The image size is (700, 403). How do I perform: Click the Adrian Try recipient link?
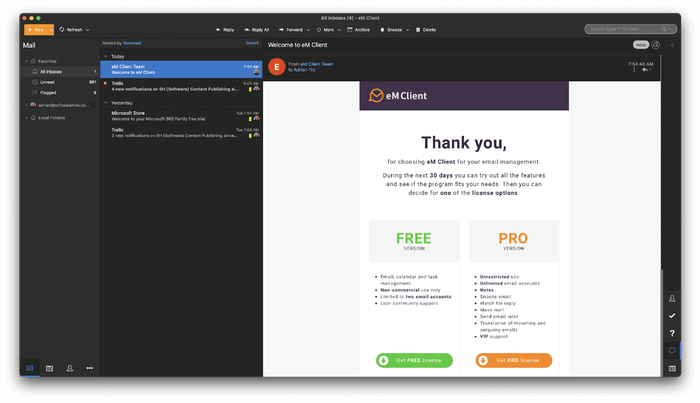point(304,70)
